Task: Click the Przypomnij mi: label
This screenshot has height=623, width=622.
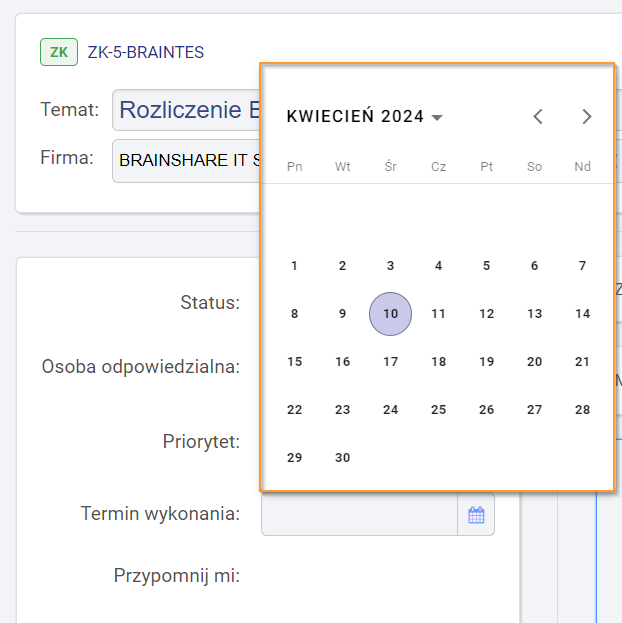Action: [177, 576]
